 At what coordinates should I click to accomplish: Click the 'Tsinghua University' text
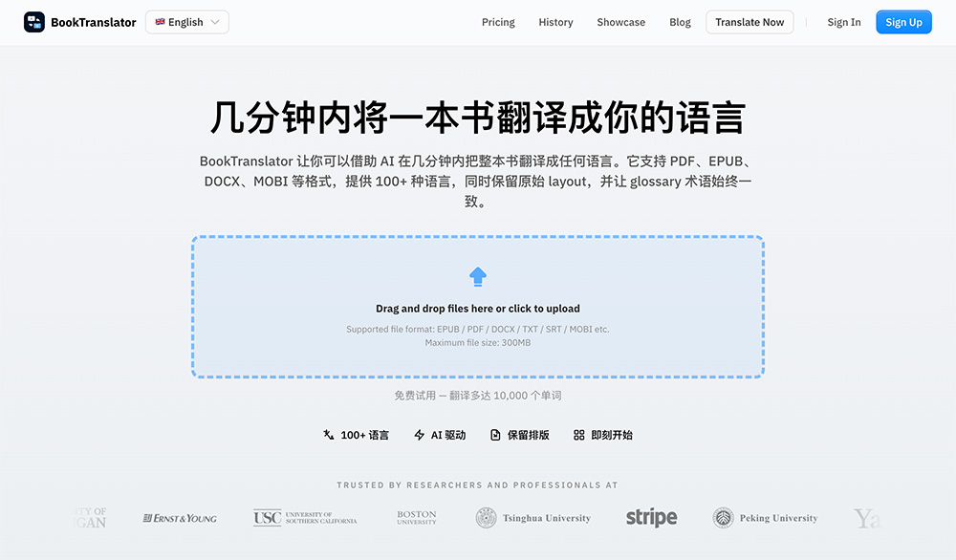point(547,518)
